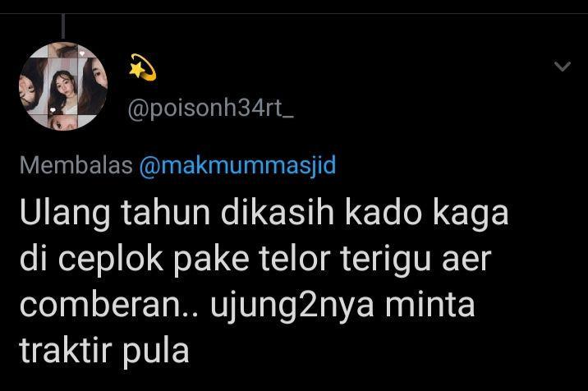588x391 pixels.
Task: Click the dizzy star emoji display name
Action: (143, 67)
